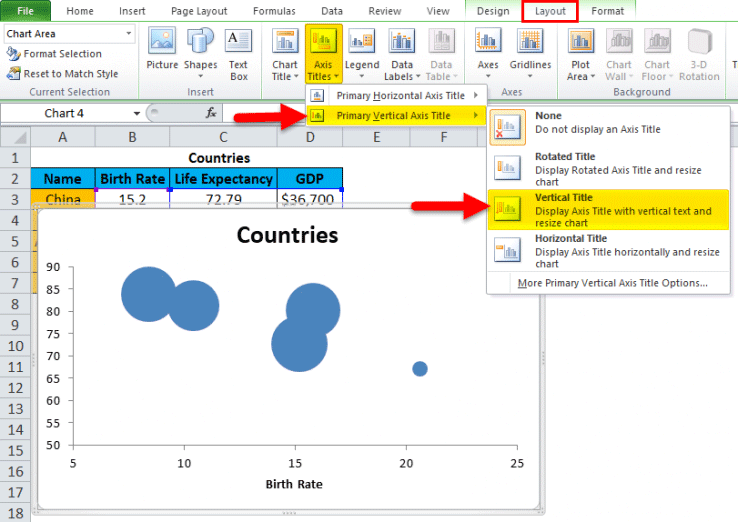
Task: Open the Picture insert tool
Action: 162,48
